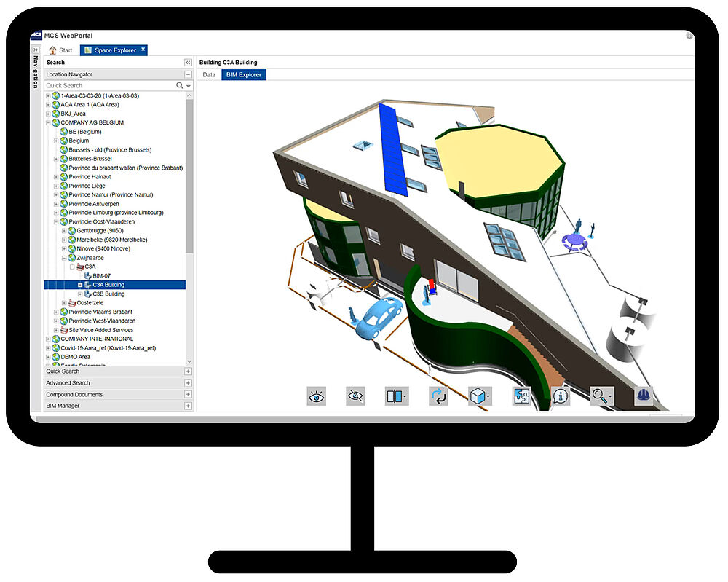728x582 pixels.
Task: Click the show elements eye icon
Action: point(317,396)
